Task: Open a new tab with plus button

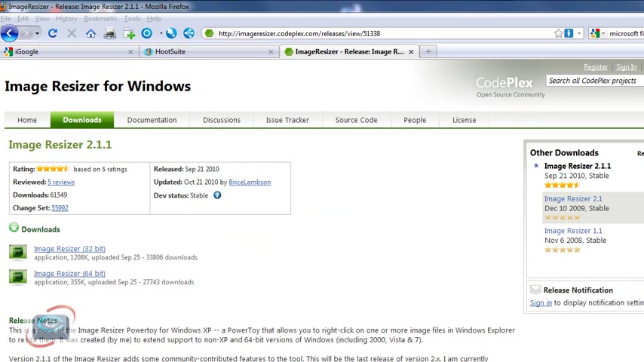Action: pyautogui.click(x=428, y=52)
